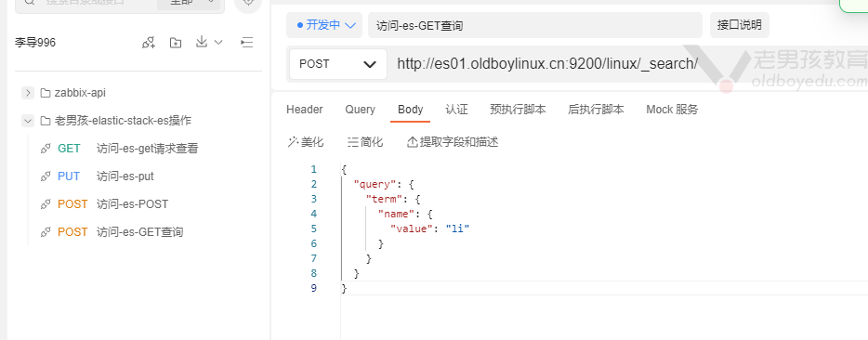The image size is (868, 340).
Task: Click link icon beside 访问-es-get请求查看
Action: 46,149
